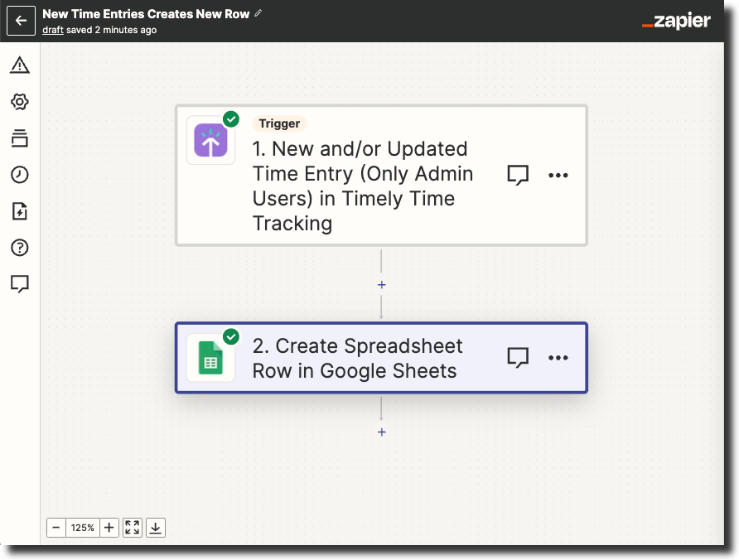Click the draft version link
Viewport: 739px width, 560px height.
coord(53,30)
